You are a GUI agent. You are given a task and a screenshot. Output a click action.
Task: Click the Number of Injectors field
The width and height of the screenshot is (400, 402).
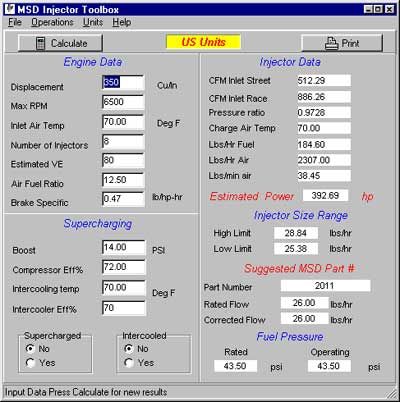[x=123, y=142]
